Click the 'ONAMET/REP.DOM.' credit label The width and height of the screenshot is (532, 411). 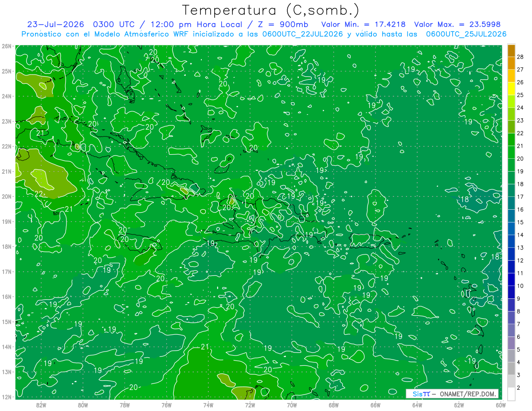tap(468, 394)
